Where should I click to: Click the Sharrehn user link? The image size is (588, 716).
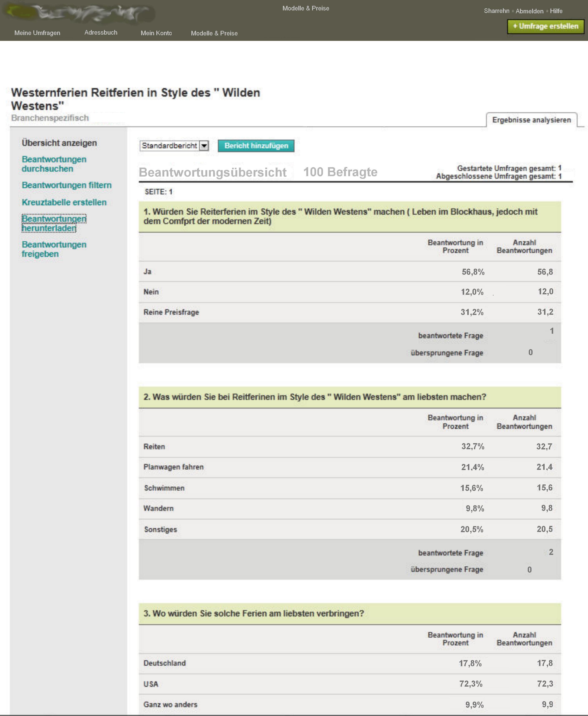click(x=496, y=11)
